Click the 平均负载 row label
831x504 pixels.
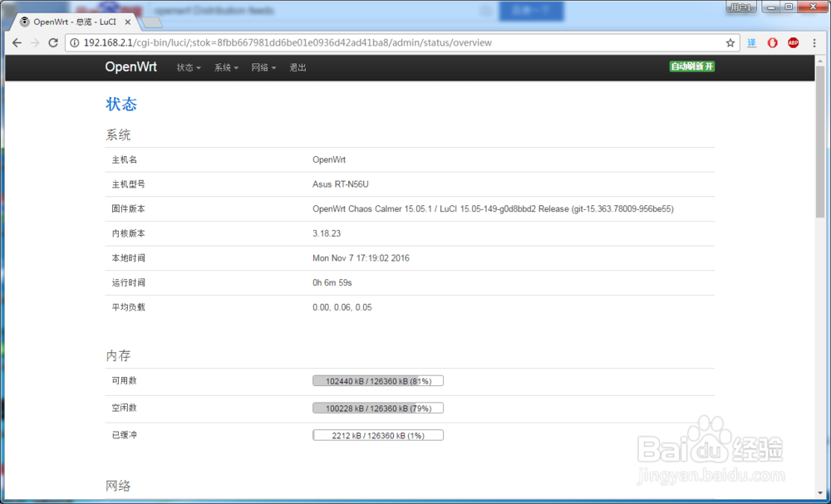128,307
